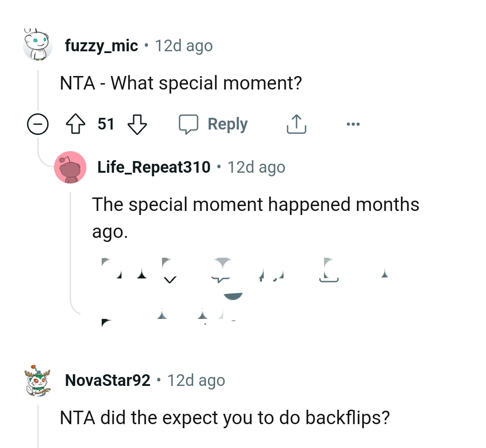The height and width of the screenshot is (448, 486).
Task: Select the NovaStar92 username
Action: coord(106,380)
